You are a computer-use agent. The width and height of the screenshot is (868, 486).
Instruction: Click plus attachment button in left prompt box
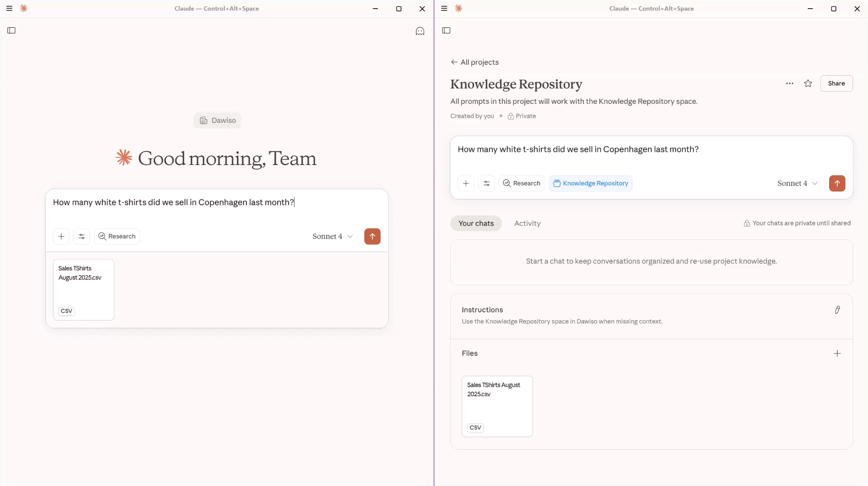coord(61,236)
